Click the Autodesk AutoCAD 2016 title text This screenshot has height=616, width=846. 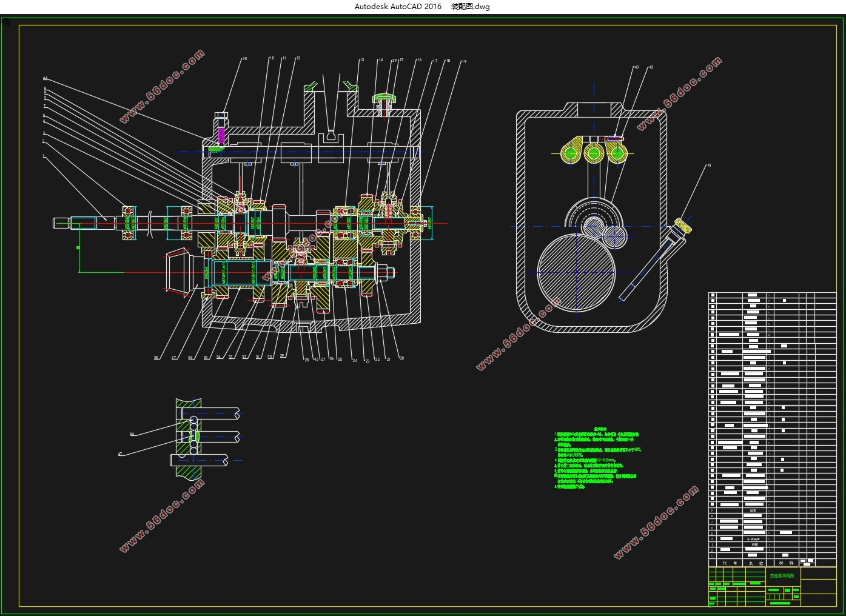click(398, 7)
